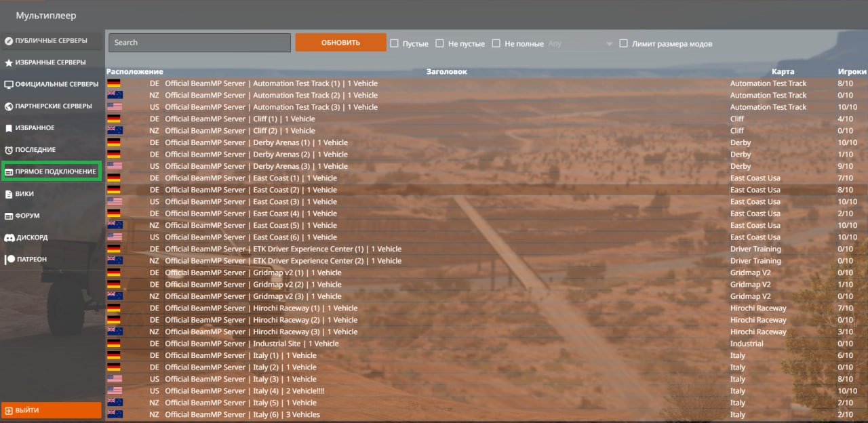Select the Derby Arenas (1) server row
Screen dimensions: 868x423
click(x=486, y=142)
